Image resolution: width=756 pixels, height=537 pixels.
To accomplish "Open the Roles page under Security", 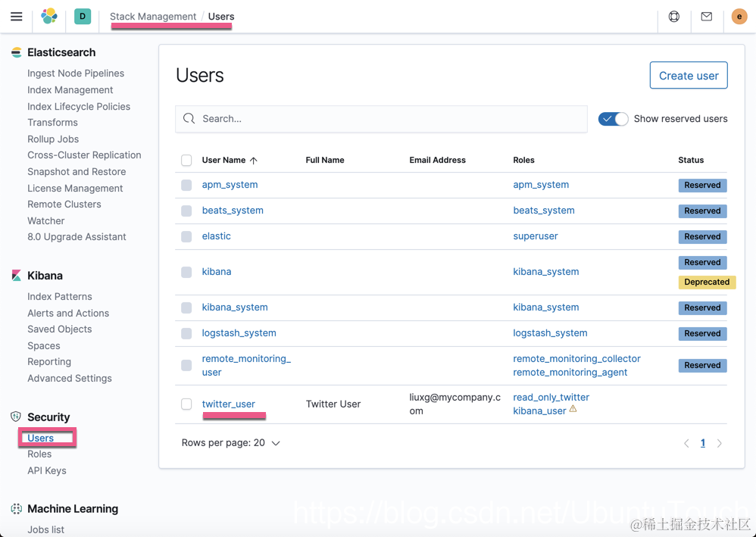I will [x=39, y=454].
